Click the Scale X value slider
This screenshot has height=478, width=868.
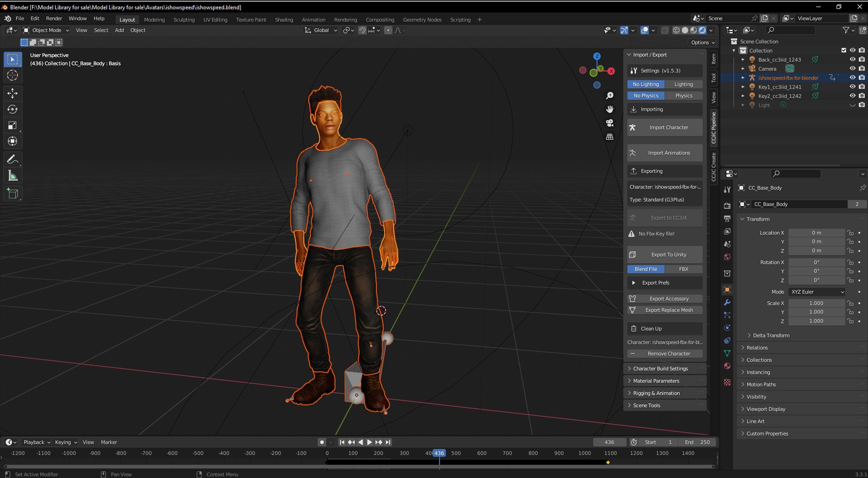pos(816,303)
